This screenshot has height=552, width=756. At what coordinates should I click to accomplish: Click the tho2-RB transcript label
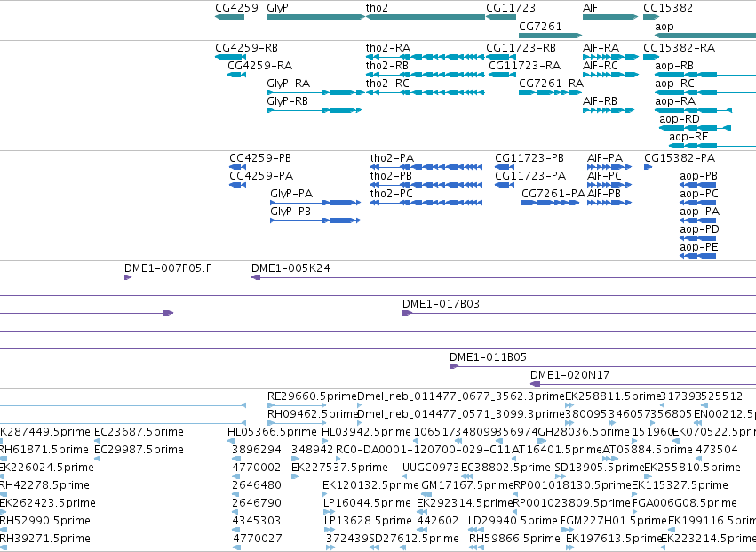pos(387,66)
